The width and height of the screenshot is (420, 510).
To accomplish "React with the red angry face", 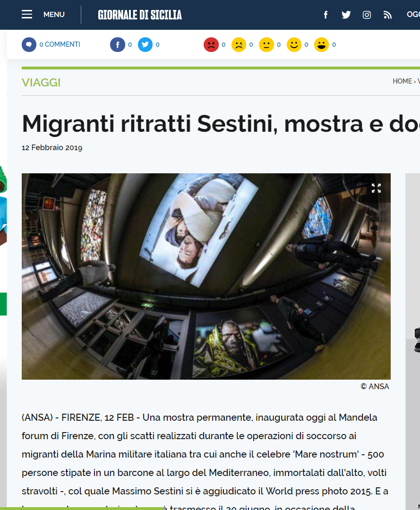I will (x=211, y=44).
